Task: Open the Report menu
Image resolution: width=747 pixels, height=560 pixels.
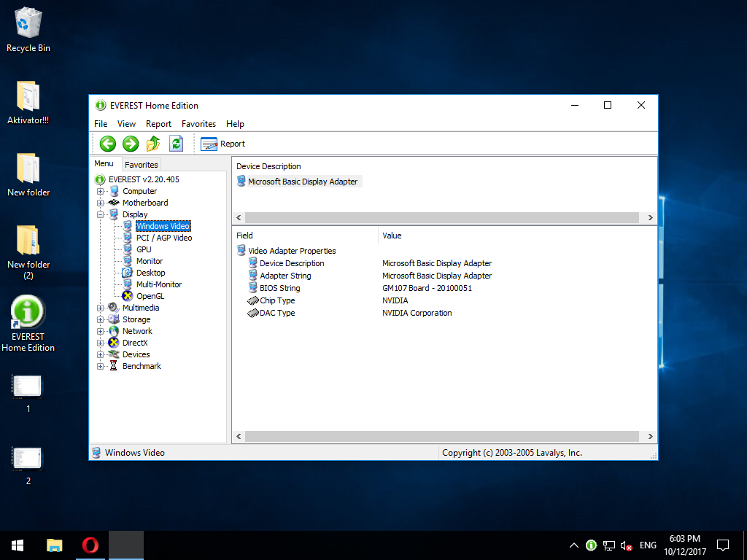Action: pos(158,124)
